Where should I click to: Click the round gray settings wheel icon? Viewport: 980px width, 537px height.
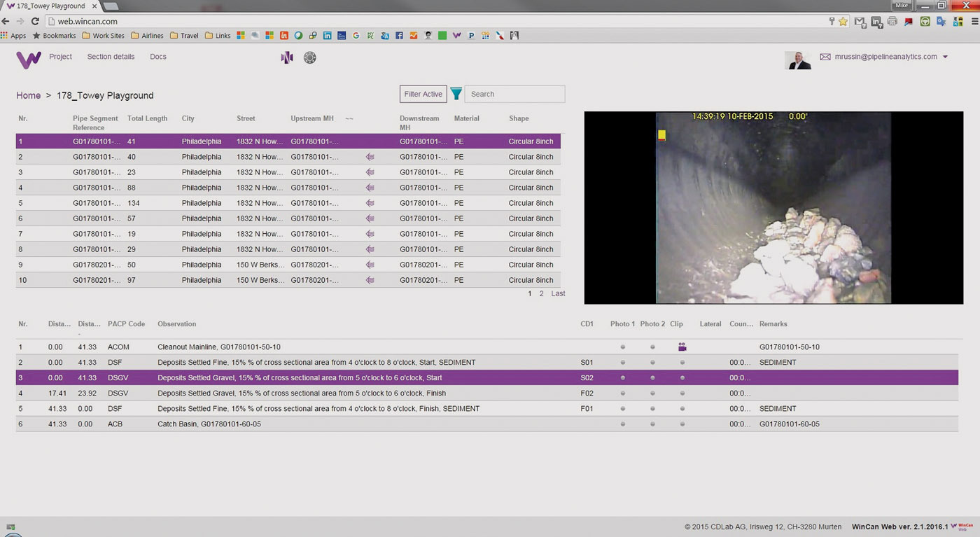point(310,57)
